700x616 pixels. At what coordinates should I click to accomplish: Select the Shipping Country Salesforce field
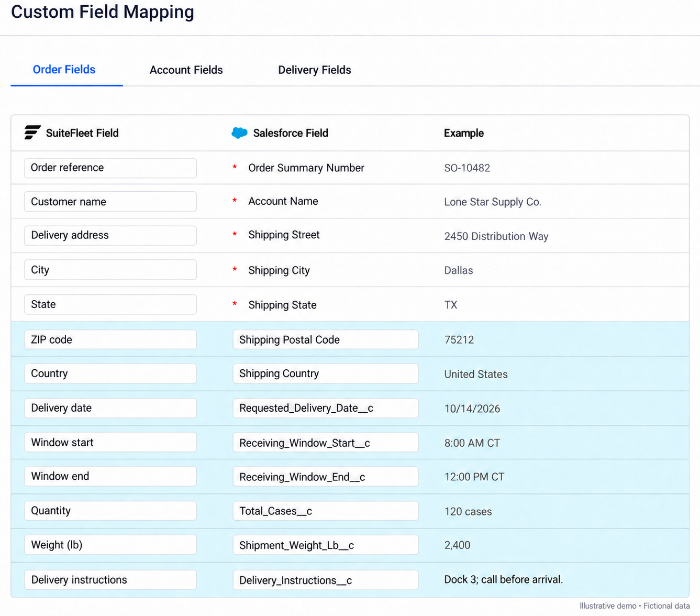click(x=326, y=373)
